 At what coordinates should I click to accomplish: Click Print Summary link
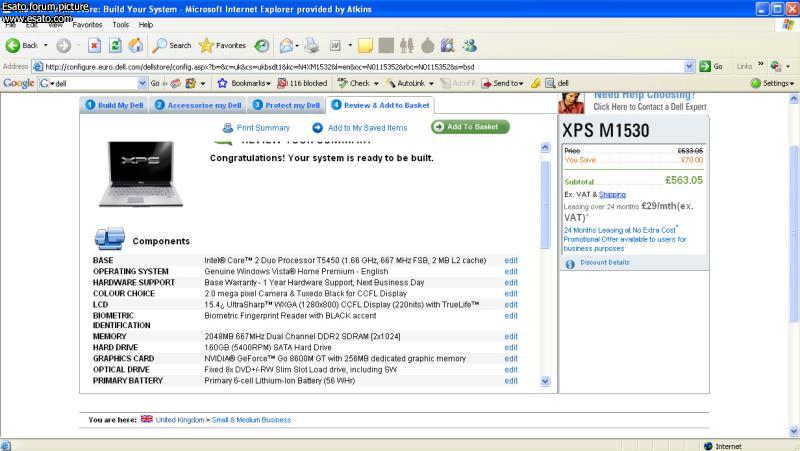click(256, 128)
